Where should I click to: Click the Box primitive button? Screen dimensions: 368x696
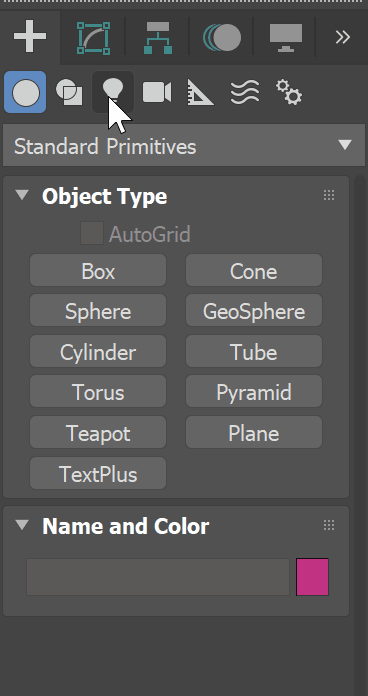(98, 270)
